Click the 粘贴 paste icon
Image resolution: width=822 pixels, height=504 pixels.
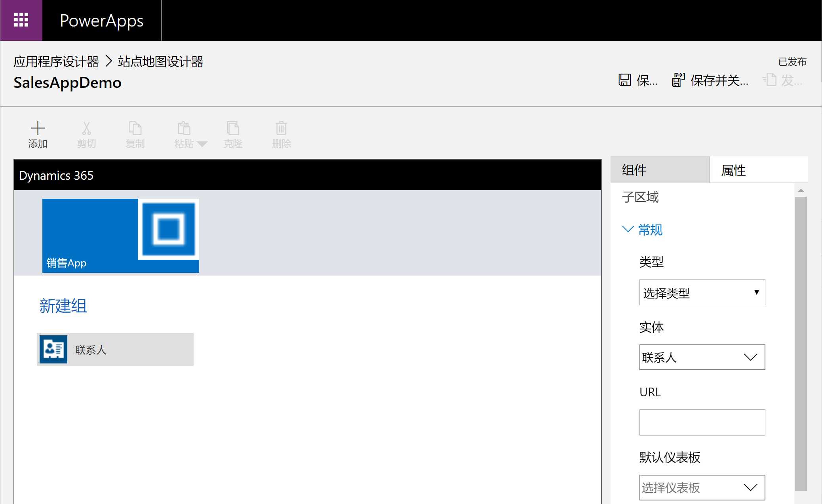(x=184, y=128)
